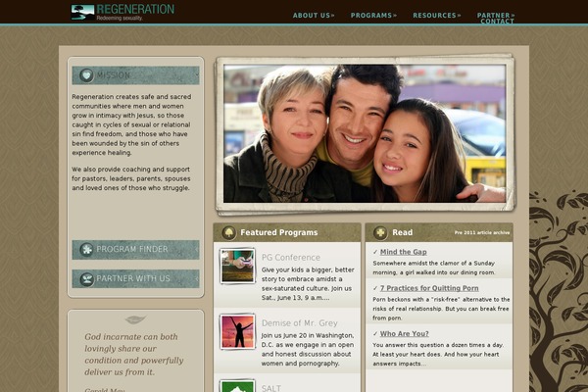Read the Who Are You? article
588x392 pixels.
404,333
